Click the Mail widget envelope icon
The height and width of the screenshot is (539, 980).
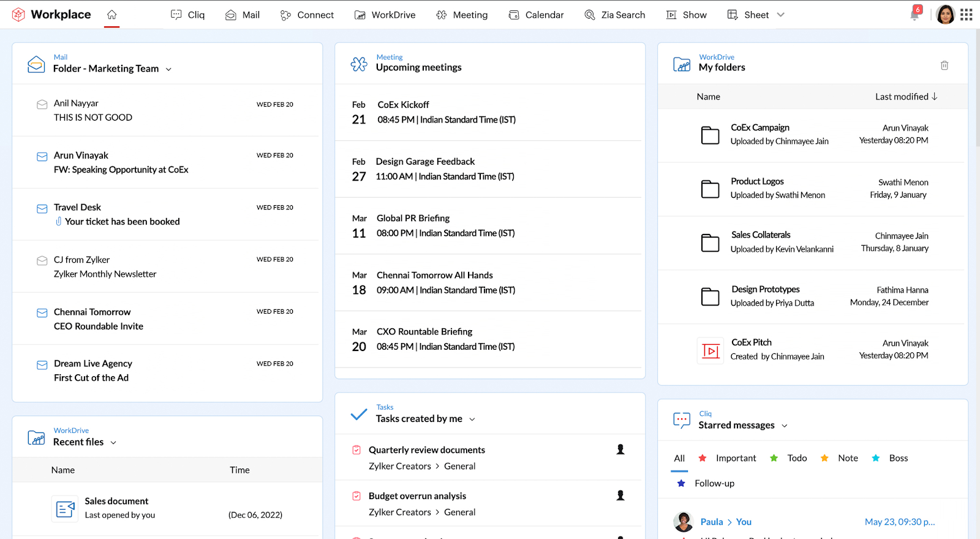point(36,64)
